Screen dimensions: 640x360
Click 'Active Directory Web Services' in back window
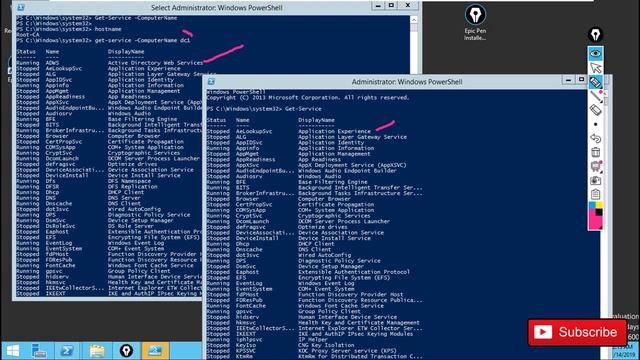[x=155, y=63]
